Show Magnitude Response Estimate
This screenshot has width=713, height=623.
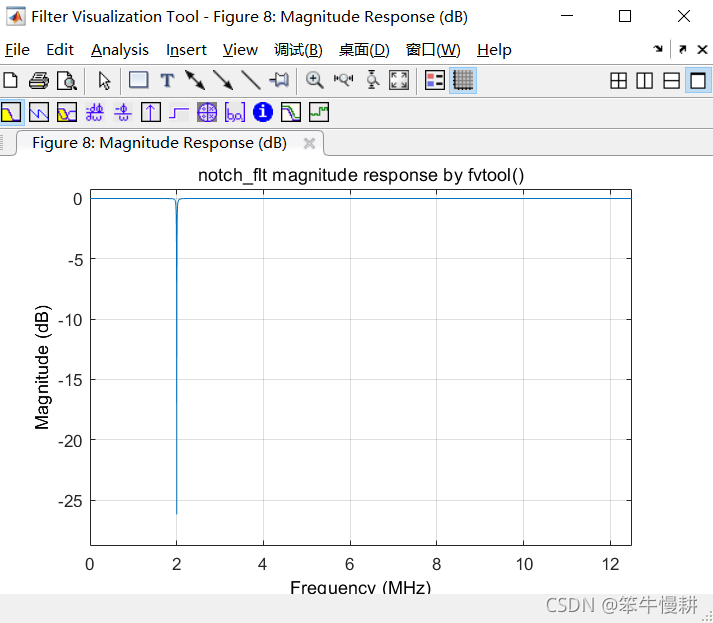point(291,112)
